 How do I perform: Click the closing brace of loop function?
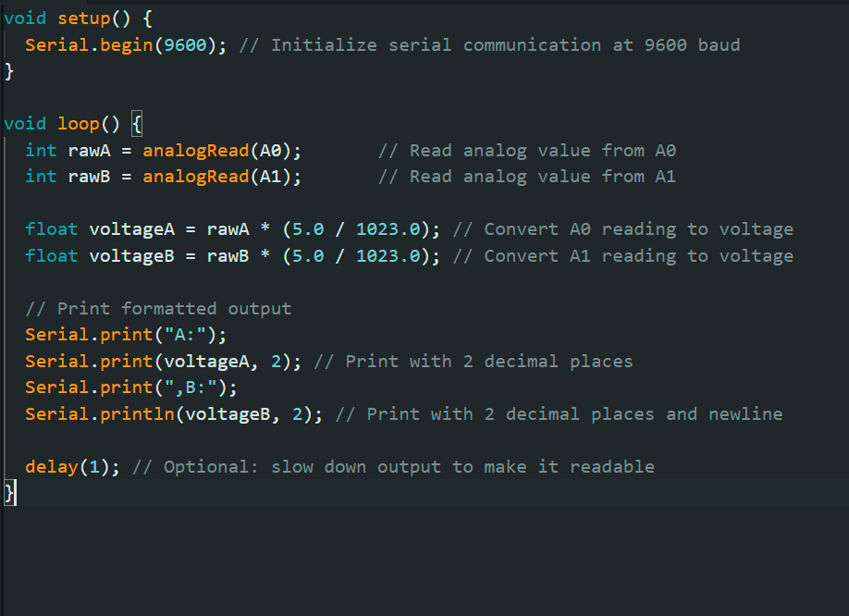point(10,493)
